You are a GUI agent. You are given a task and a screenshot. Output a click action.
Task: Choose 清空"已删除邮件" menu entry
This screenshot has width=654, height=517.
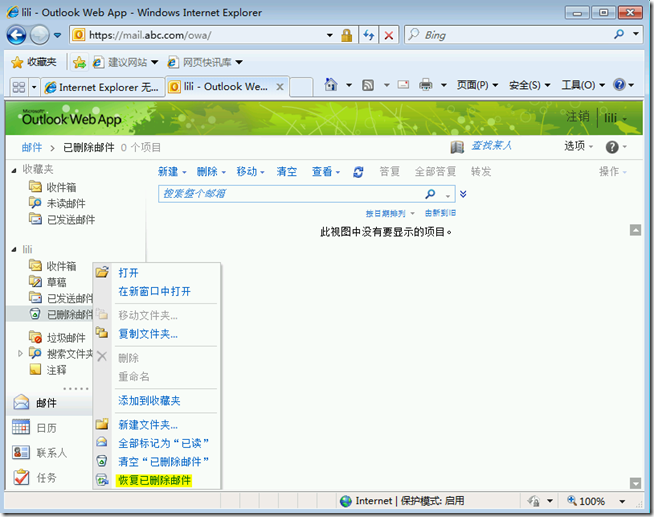click(163, 461)
